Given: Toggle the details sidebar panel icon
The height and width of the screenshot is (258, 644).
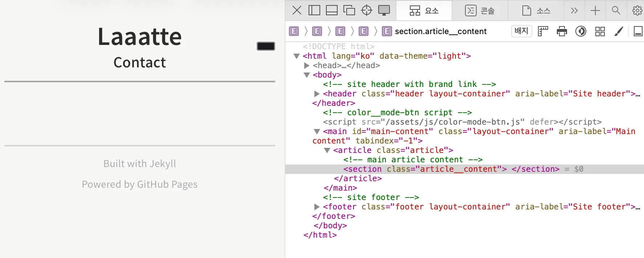Looking at the screenshot, I should tap(638, 31).
